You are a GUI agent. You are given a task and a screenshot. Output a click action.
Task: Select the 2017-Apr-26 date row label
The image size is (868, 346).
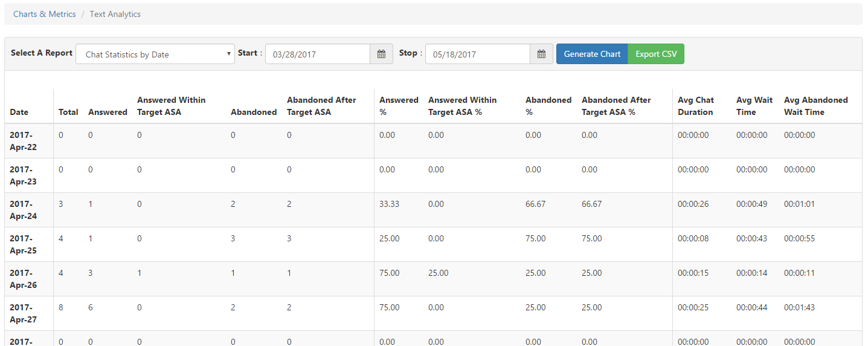[23, 279]
